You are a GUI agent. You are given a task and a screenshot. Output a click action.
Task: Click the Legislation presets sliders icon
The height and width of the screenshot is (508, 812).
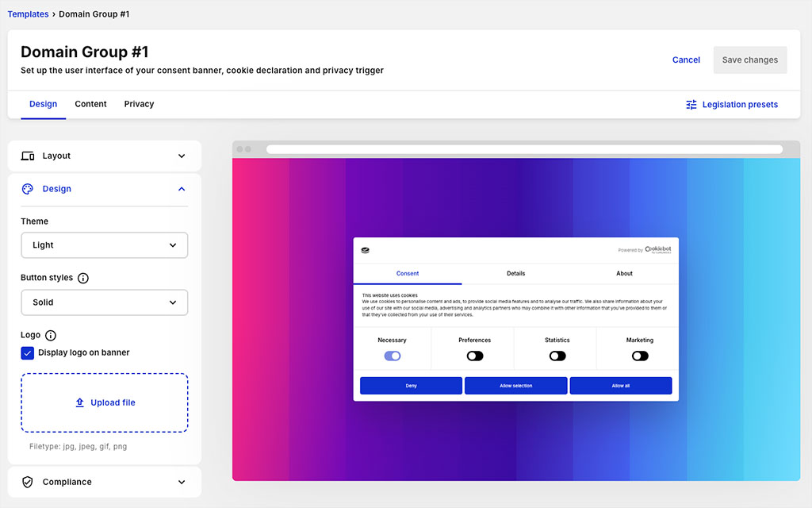pyautogui.click(x=691, y=104)
